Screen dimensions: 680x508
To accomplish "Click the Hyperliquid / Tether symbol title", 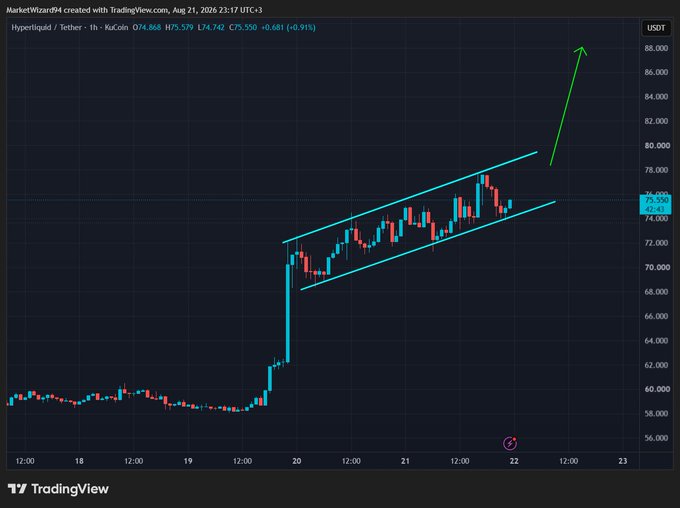I will 46,27.
